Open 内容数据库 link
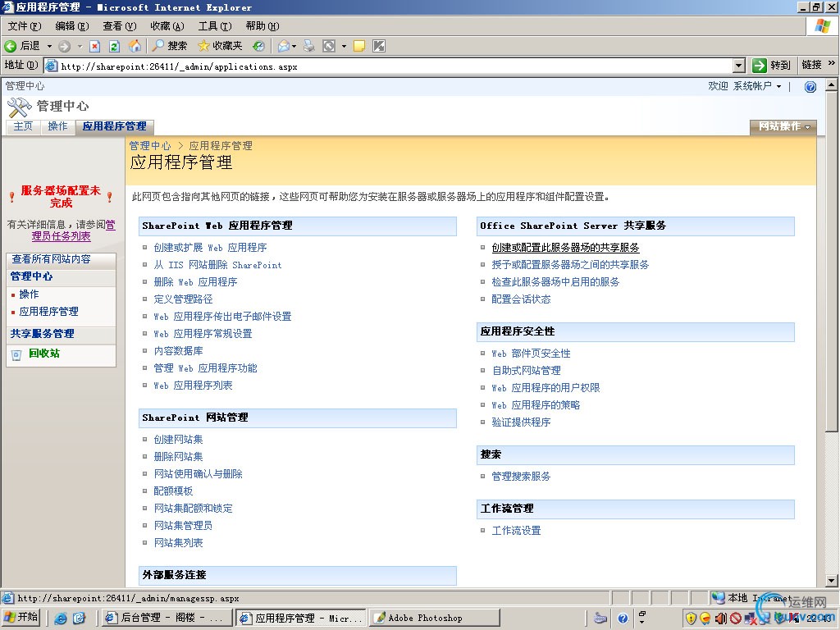The height and width of the screenshot is (630, 840). [x=178, y=351]
